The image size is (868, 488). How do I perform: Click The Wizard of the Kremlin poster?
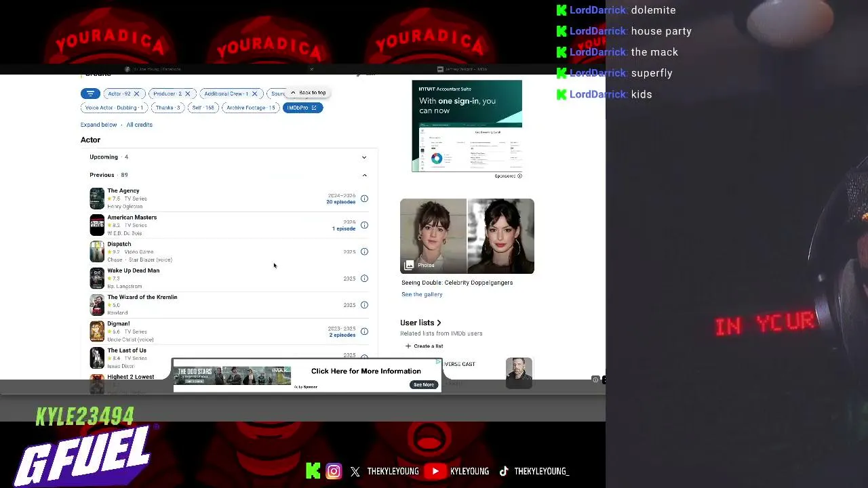(97, 305)
